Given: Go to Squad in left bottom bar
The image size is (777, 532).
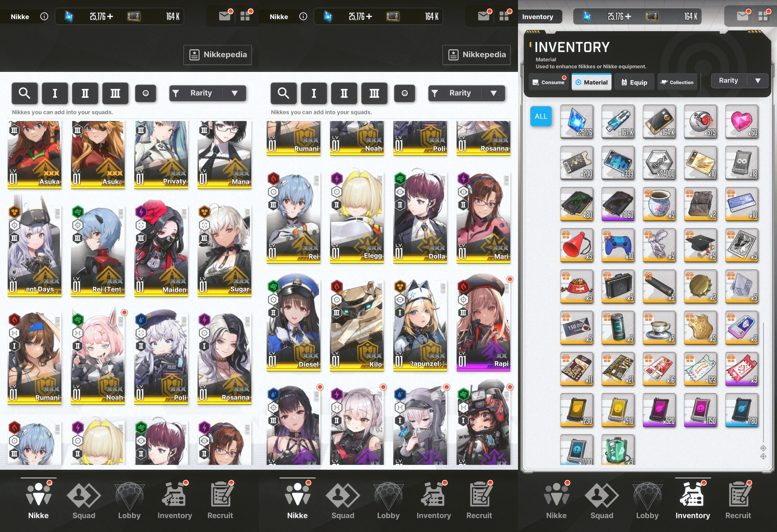Looking at the screenshot, I should click(x=84, y=501).
